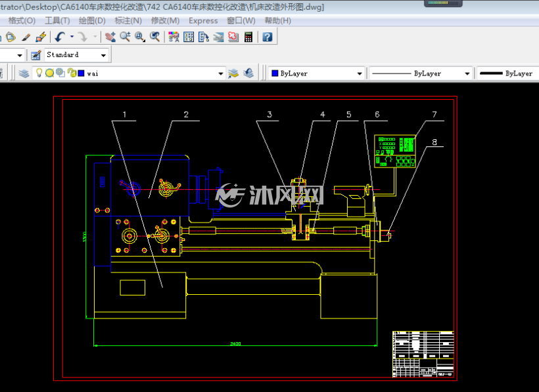Open the 帮助(H) menu
Screen dimensions: 539x392
click(x=278, y=20)
